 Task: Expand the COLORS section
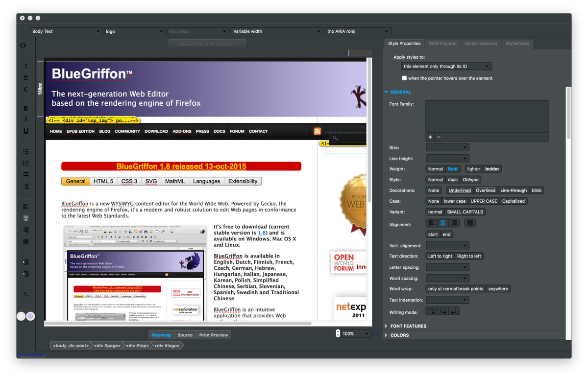[399, 335]
